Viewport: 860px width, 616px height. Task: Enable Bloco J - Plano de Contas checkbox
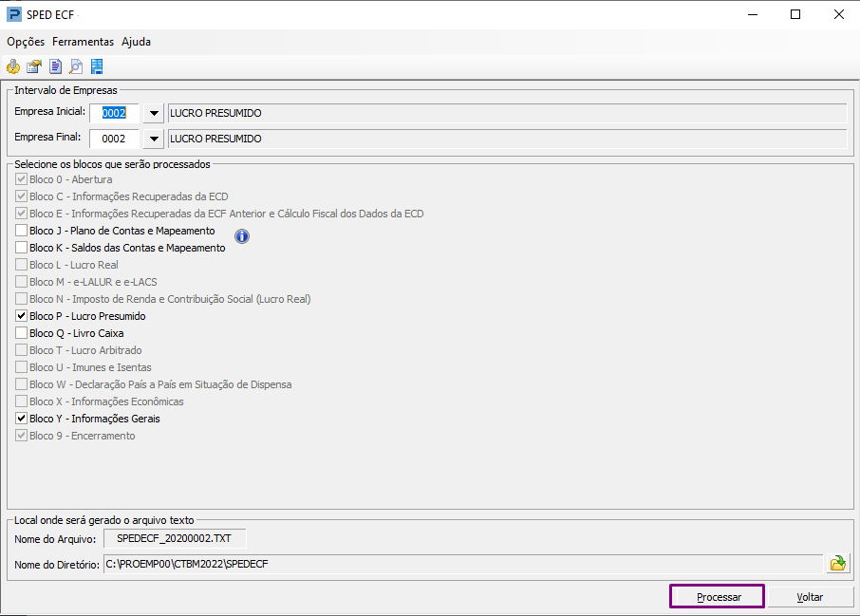click(22, 231)
